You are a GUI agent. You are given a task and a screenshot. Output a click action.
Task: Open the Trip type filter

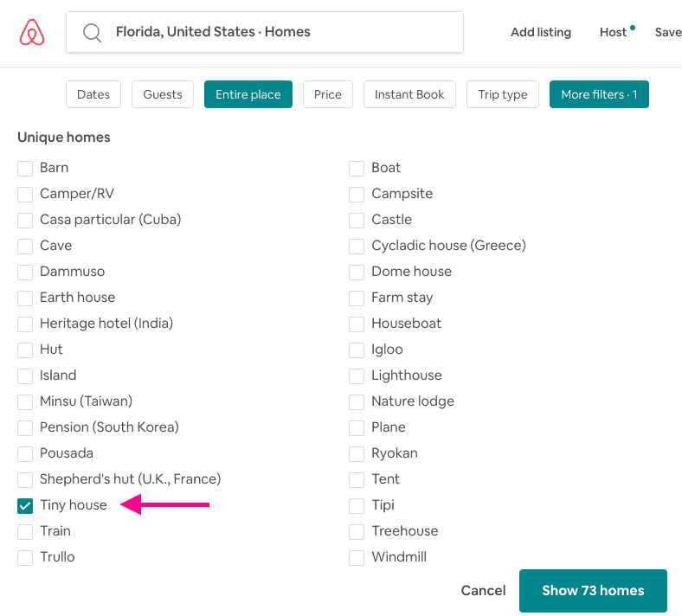tap(503, 94)
